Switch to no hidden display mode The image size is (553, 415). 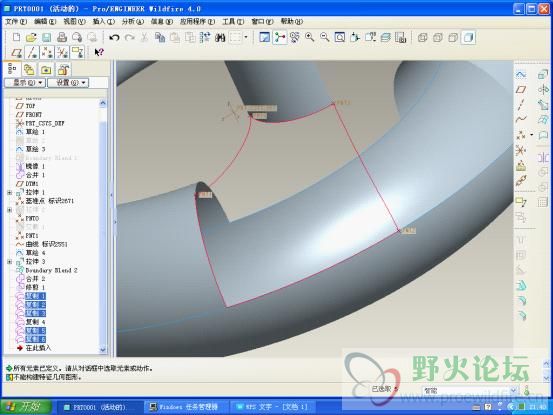click(452, 37)
